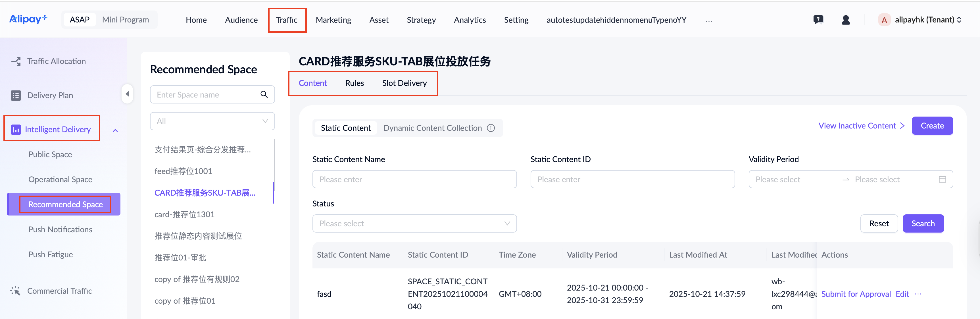This screenshot has height=319, width=980.
Task: Click the user profile icon
Action: point(846,20)
